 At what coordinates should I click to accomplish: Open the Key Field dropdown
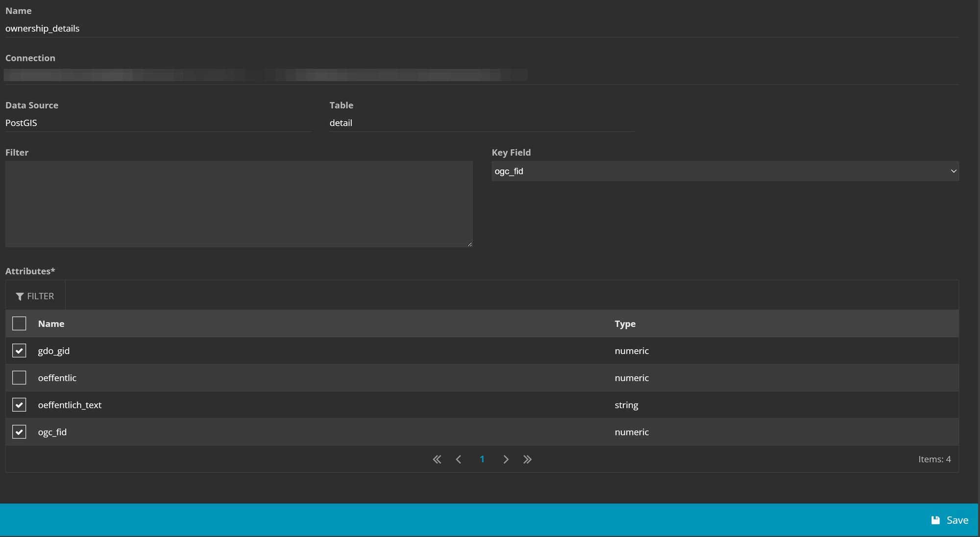coord(724,171)
